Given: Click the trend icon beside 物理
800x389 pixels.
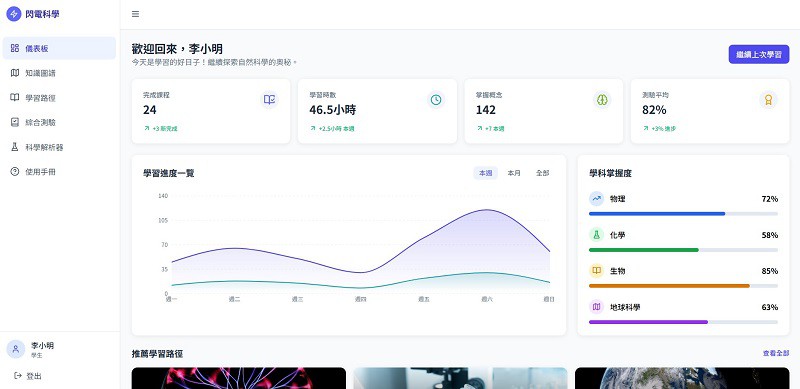Looking at the screenshot, I should click(x=596, y=199).
